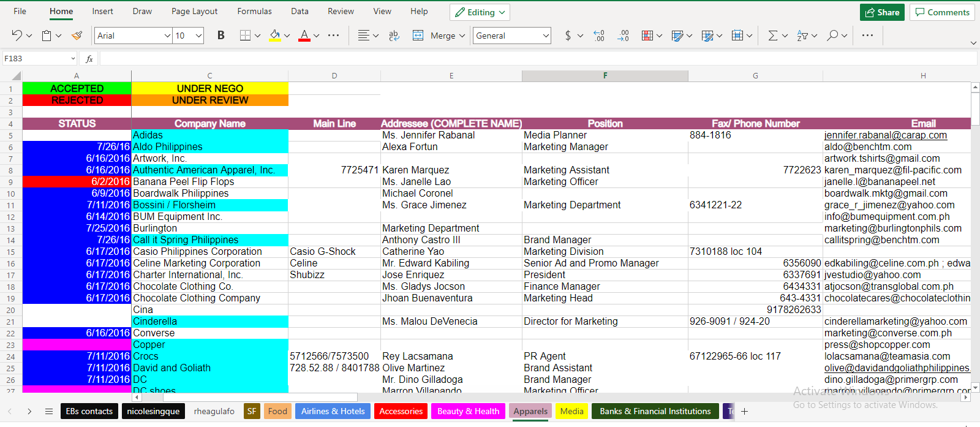Expand font color options arrow

[317, 36]
